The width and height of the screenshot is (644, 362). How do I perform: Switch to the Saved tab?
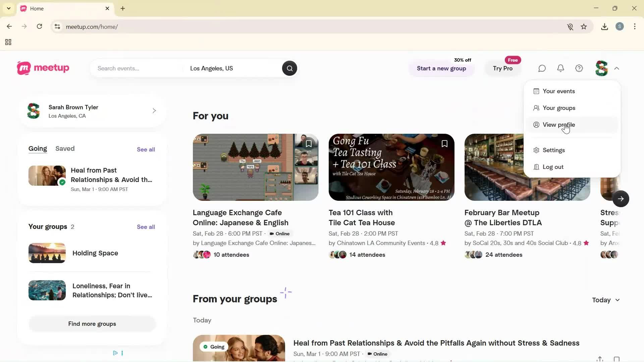point(65,148)
